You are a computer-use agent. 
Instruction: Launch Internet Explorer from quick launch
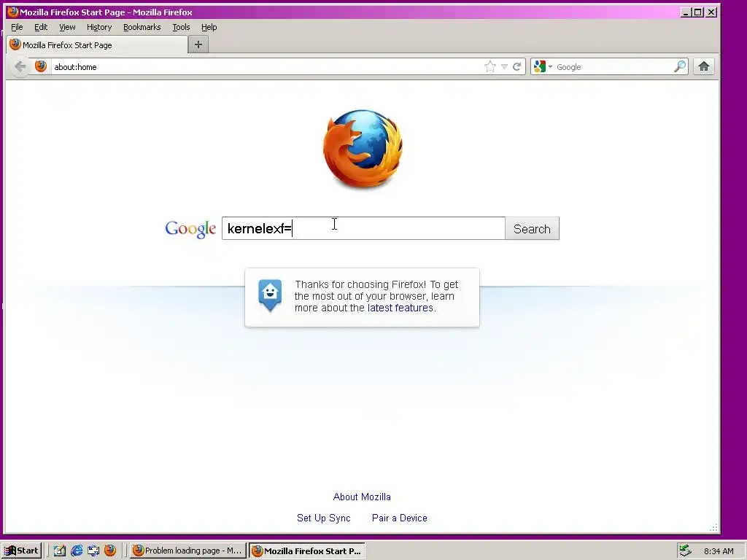click(76, 551)
